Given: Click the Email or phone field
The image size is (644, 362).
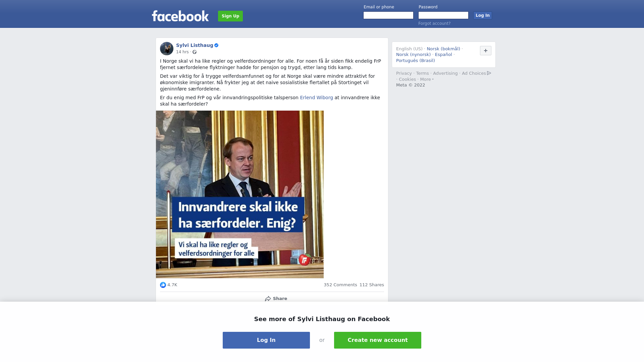Looking at the screenshot, I should tap(388, 15).
